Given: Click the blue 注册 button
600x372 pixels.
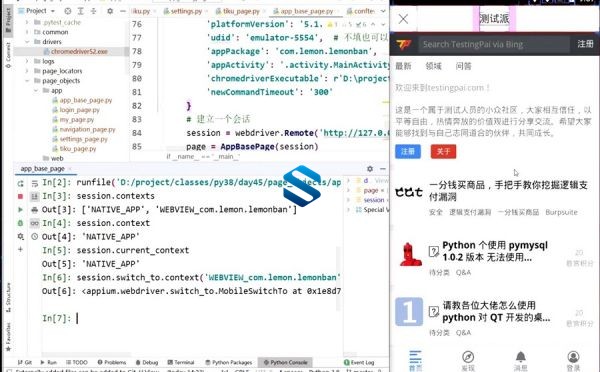Looking at the screenshot, I should (x=408, y=152).
